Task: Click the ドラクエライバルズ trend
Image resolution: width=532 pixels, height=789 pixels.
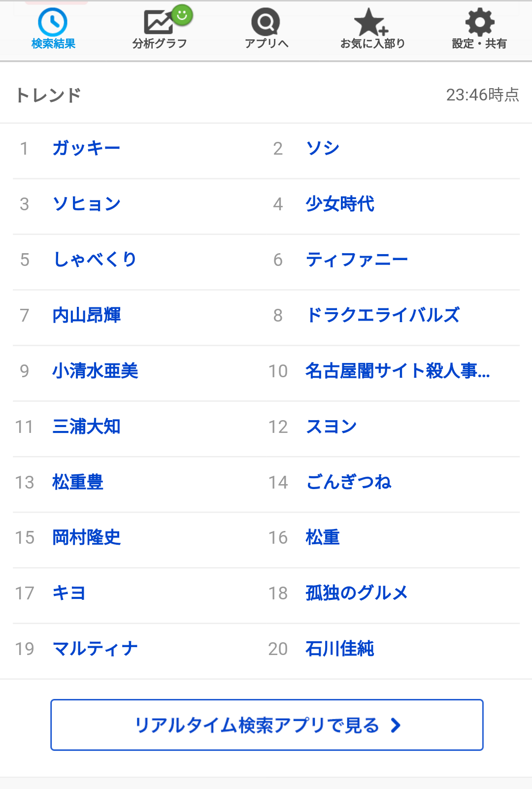Action: pos(383,315)
